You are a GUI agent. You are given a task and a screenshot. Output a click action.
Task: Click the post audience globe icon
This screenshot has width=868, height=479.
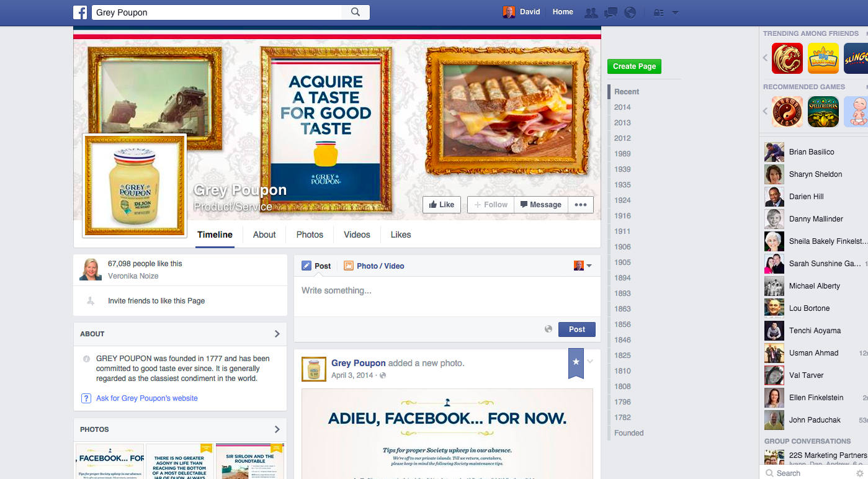(548, 329)
